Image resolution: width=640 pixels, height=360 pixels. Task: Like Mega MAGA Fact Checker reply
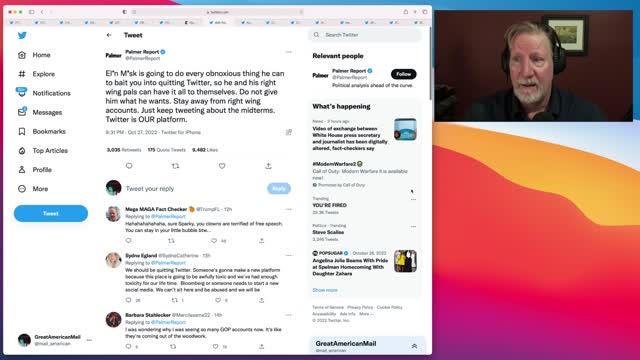tap(214, 241)
